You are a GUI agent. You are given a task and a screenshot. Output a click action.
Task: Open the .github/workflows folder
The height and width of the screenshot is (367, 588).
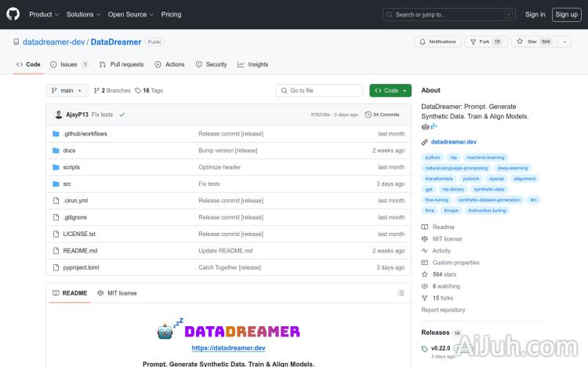85,133
